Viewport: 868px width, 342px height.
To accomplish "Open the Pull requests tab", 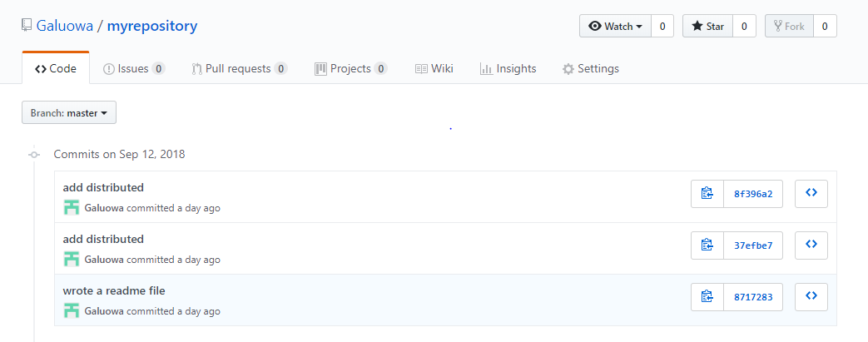I will (x=239, y=68).
